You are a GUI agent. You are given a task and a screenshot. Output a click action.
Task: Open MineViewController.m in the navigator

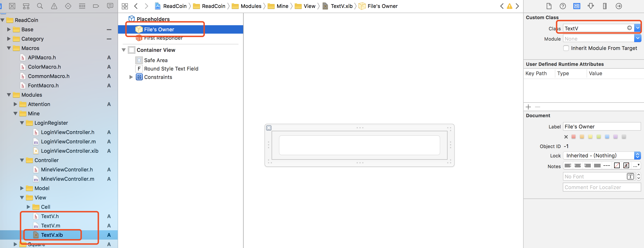[x=67, y=179]
